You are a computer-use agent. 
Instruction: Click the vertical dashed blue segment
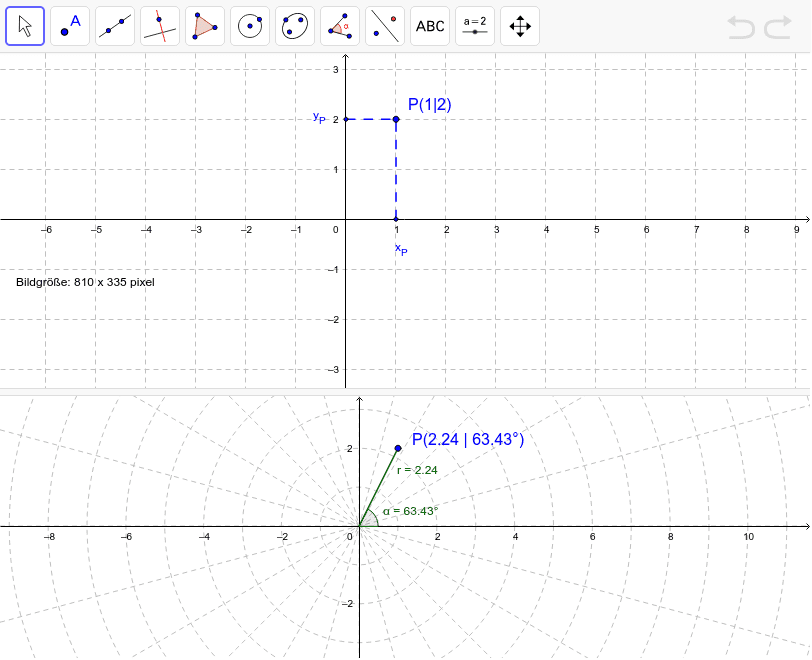[396, 169]
